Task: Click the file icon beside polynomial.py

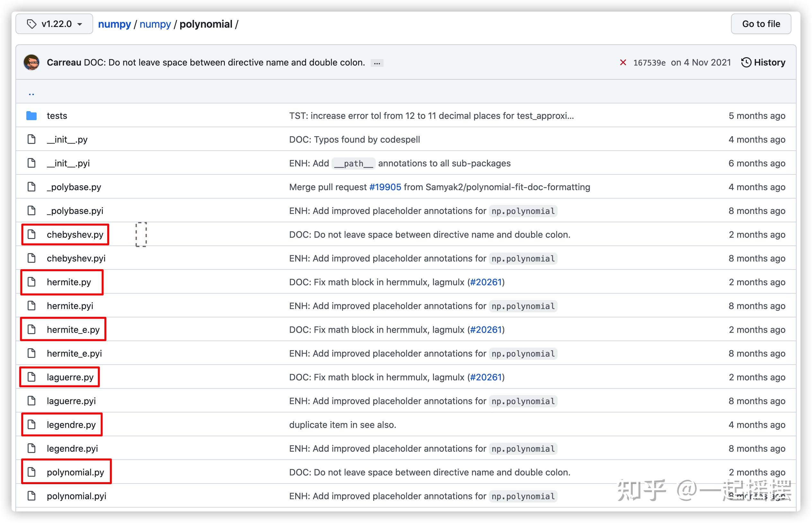Action: [31, 472]
